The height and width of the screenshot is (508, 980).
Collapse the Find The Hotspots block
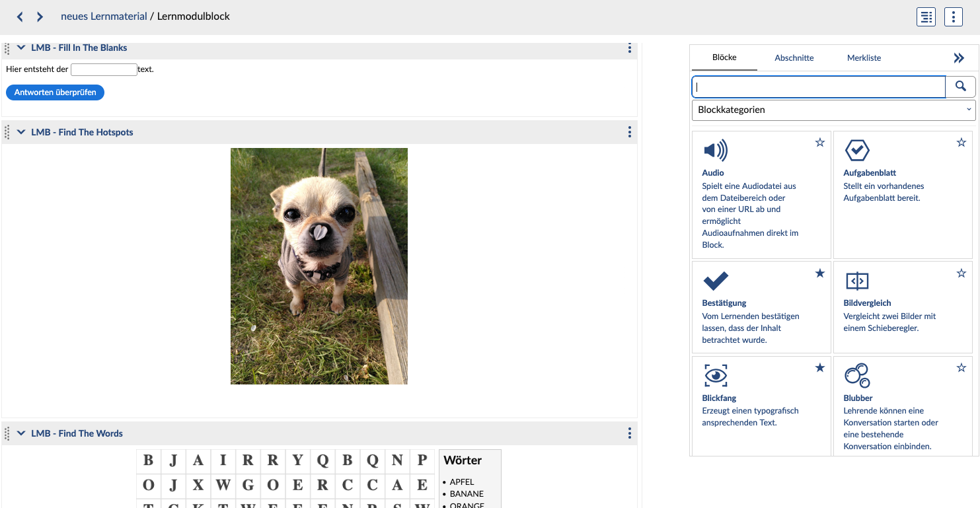21,132
